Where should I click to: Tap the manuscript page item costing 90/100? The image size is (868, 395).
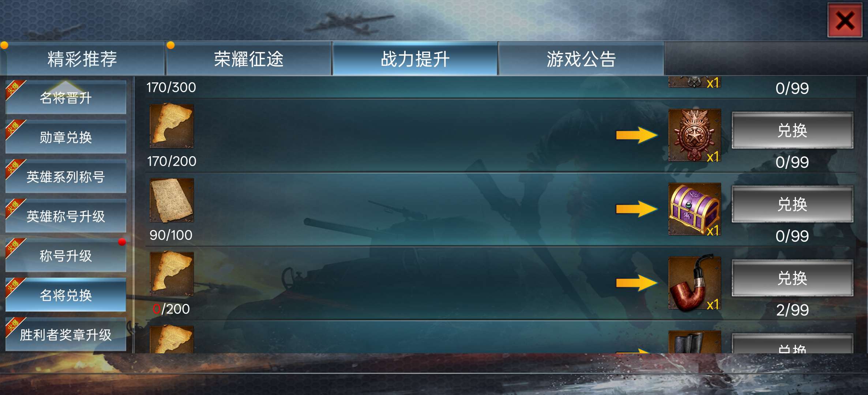[x=172, y=200]
